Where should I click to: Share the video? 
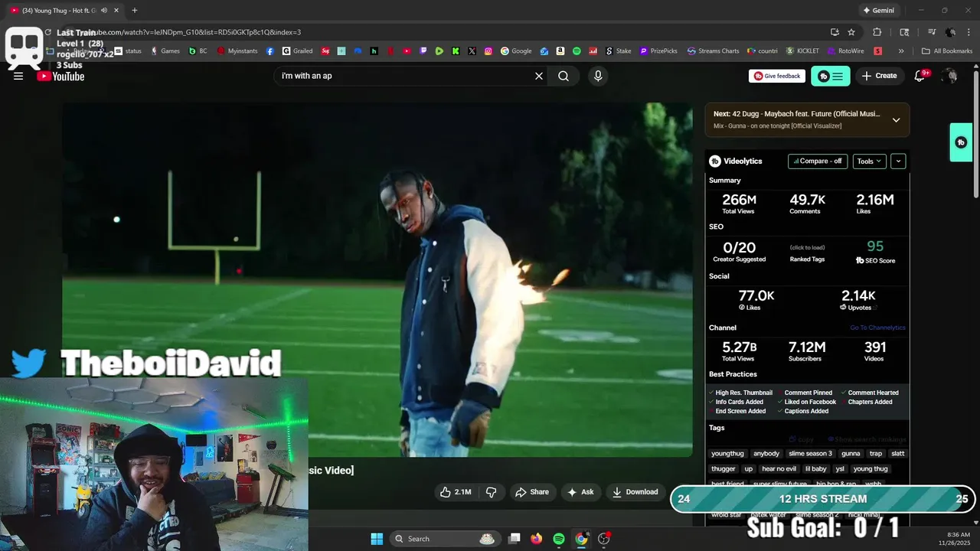532,492
